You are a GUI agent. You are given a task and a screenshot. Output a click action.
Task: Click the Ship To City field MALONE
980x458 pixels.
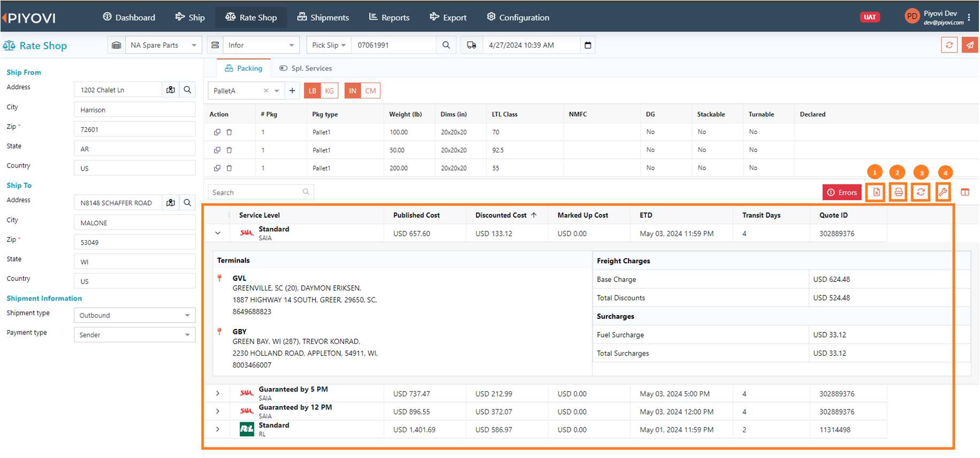135,223
